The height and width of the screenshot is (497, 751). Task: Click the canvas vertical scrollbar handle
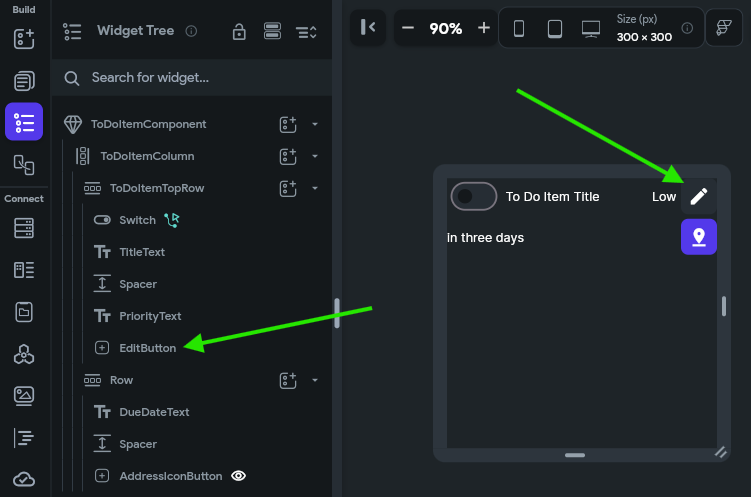pyautogui.click(x=724, y=306)
